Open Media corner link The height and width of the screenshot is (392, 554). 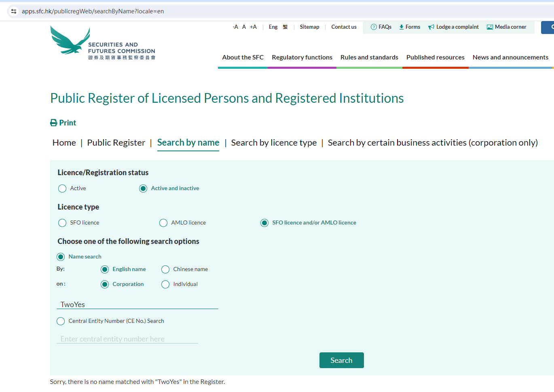coord(511,27)
